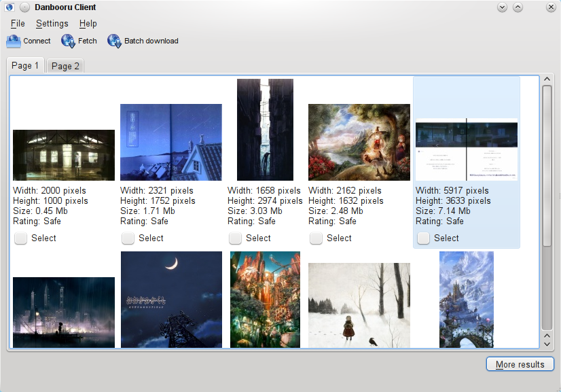Switch to the Page 2 tab
This screenshot has width=561, height=392.
[x=65, y=66]
